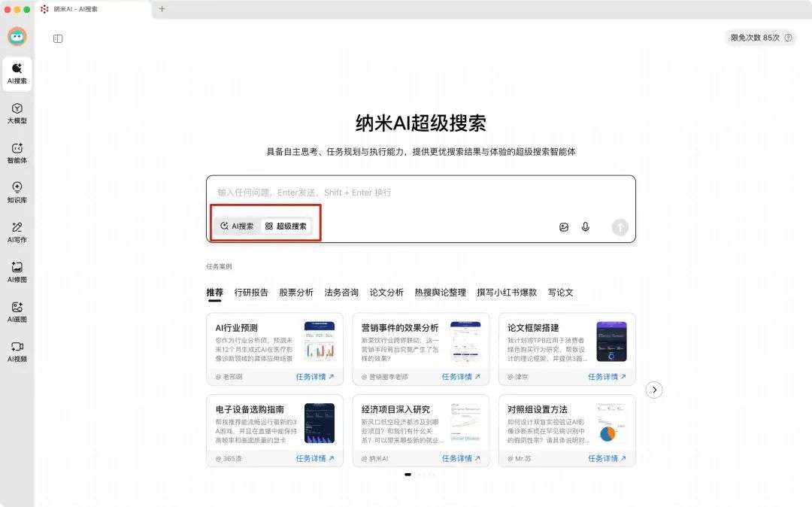Open the 大模型 sidebar section
This screenshot has width=812, height=507.
click(17, 114)
